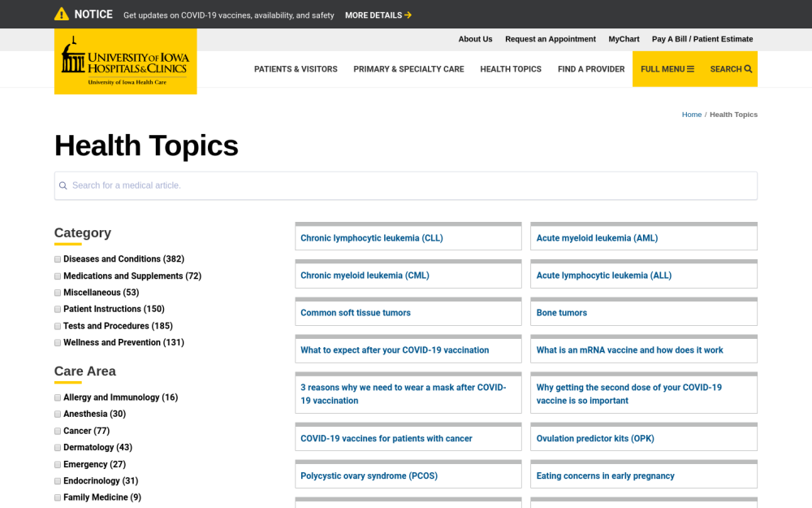Click the Home breadcrumb link
Screen dimensions: 812x508
point(692,114)
